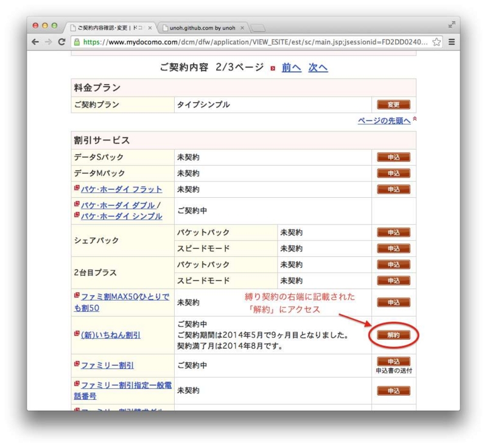Image resolution: width=487 pixels, height=448 pixels.
Task: Go to the next page via 次へ link
Action: (318, 68)
